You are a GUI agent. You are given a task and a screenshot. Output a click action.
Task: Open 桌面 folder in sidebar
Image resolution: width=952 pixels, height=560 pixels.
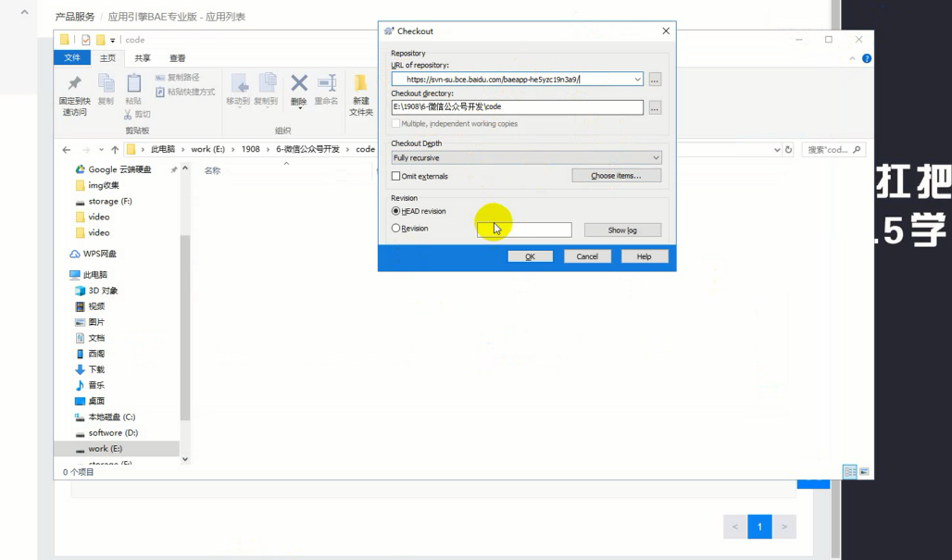(90, 401)
